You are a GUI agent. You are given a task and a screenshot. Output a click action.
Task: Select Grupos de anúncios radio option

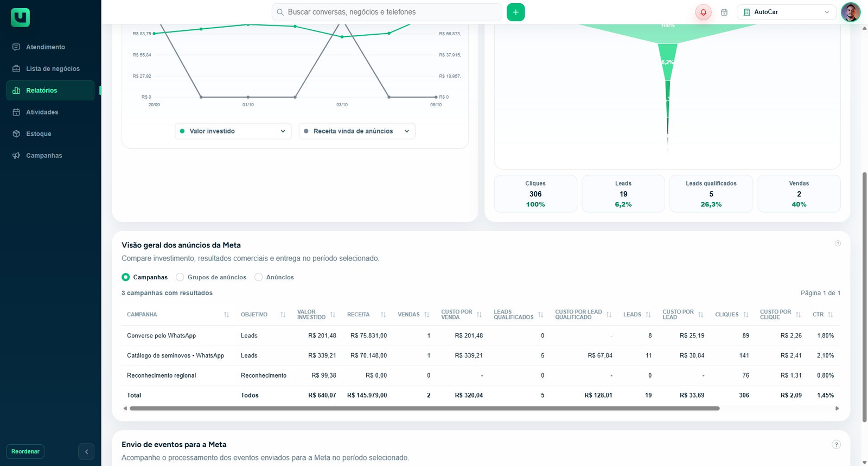point(180,277)
